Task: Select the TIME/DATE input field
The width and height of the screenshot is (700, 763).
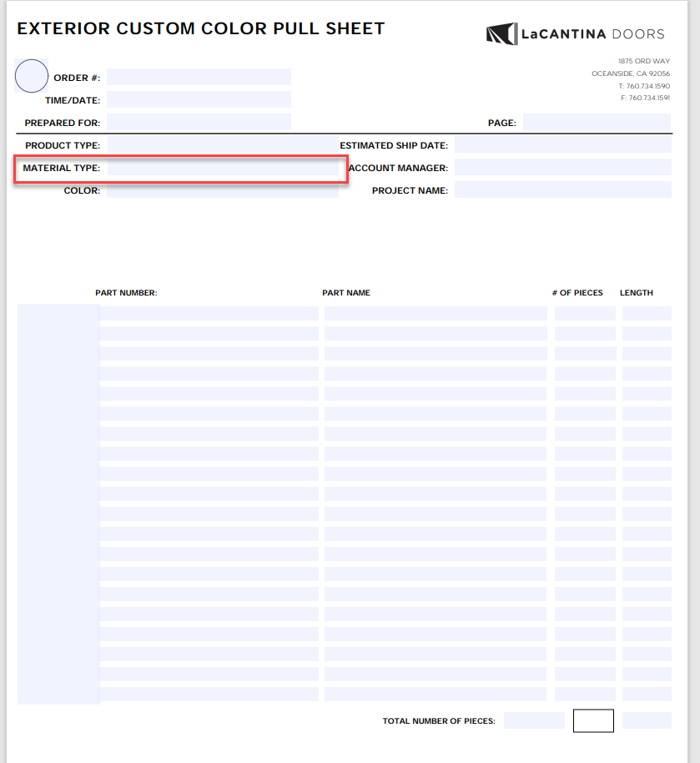Action: click(x=199, y=99)
